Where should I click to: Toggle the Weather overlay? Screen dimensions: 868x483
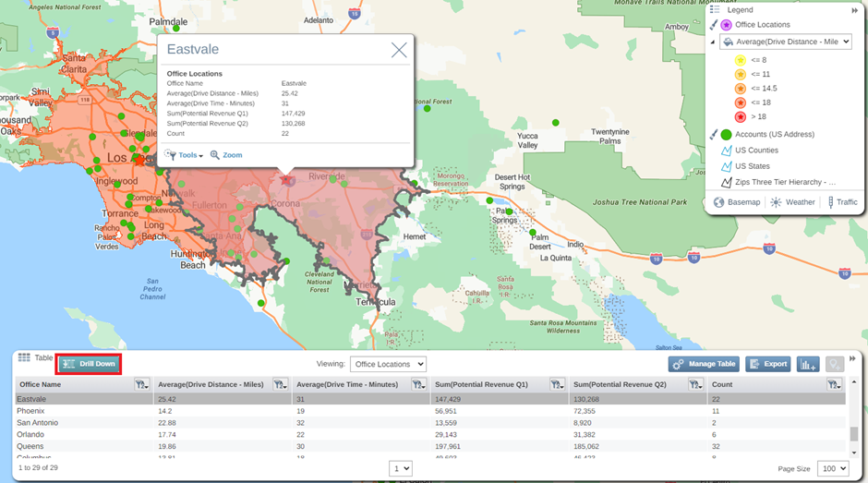(792, 202)
